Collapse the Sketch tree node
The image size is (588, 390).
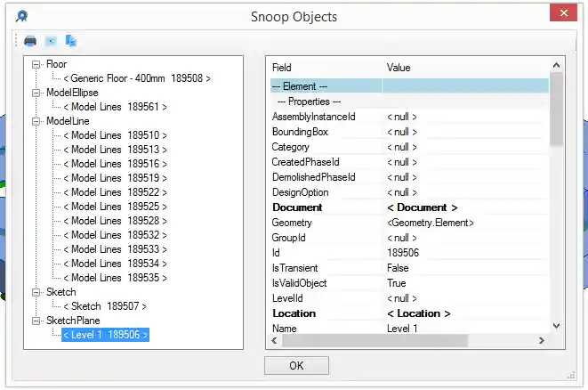click(x=36, y=292)
